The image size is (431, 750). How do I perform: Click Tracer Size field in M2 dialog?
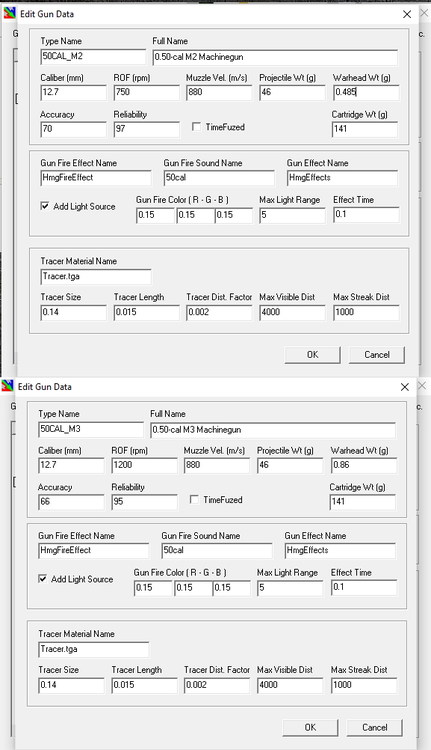point(73,312)
